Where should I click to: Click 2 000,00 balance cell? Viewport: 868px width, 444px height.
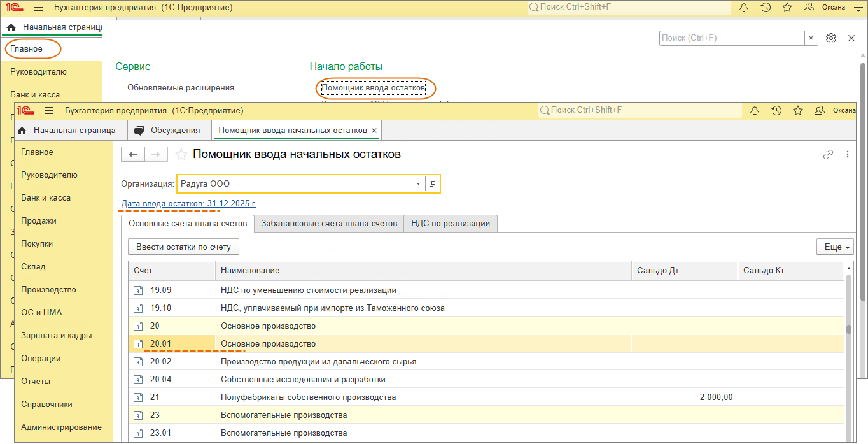click(685, 397)
